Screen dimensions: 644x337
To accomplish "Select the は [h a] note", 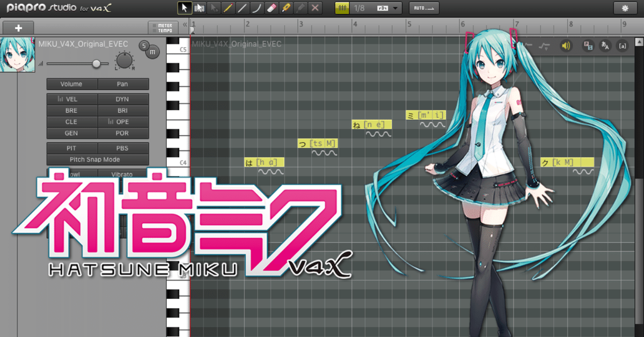I will [x=264, y=162].
